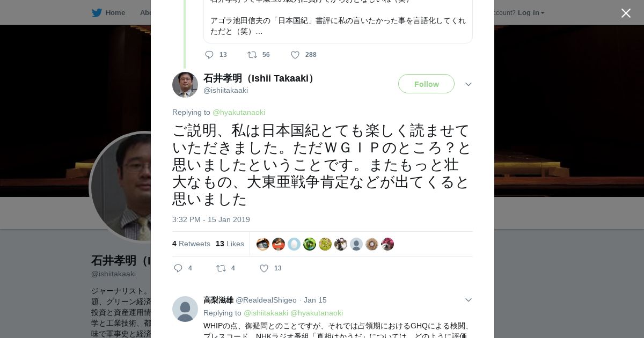Follow 石井孝明 (Ishii Takaaki)
This screenshot has height=338, width=644.
pos(426,84)
